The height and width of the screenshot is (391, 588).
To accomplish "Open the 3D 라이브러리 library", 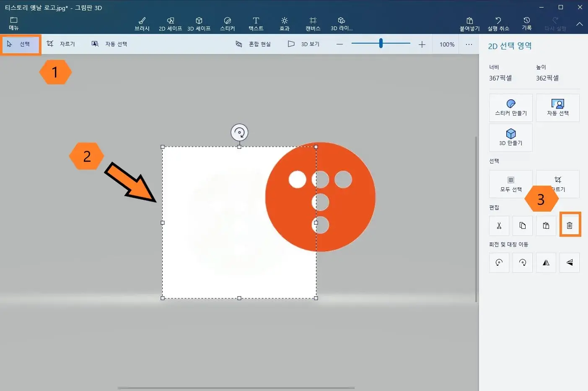I will (342, 24).
